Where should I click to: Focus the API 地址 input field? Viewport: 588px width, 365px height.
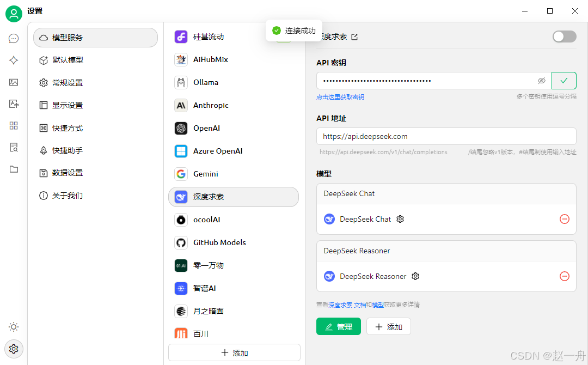tap(446, 137)
